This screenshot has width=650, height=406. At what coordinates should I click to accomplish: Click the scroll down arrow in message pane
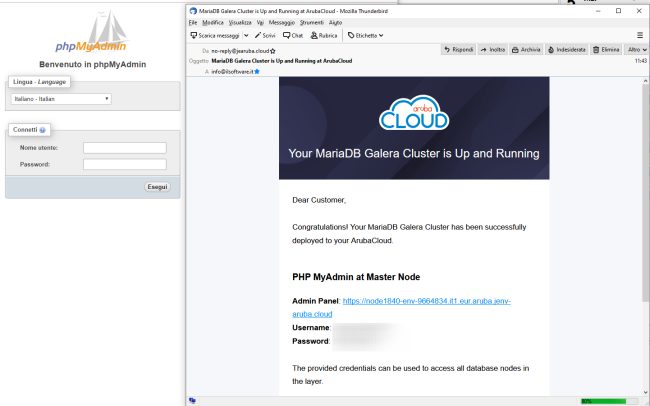tap(645, 392)
